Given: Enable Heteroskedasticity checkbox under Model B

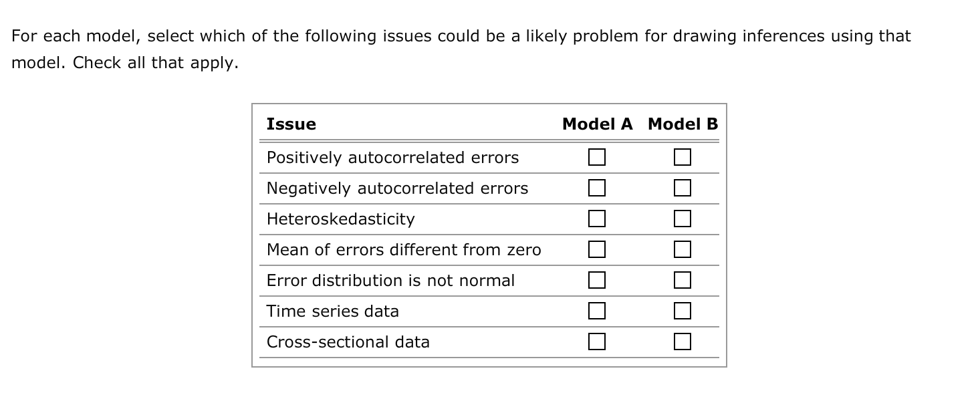Looking at the screenshot, I should pos(682,219).
